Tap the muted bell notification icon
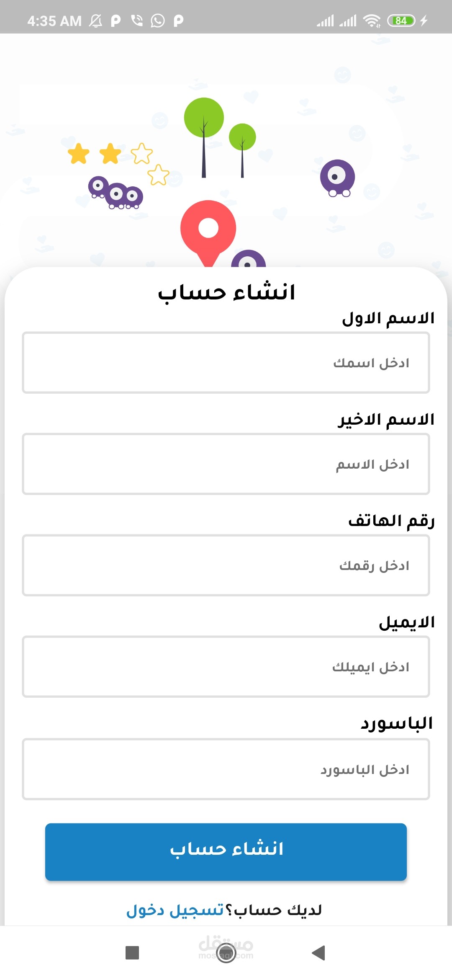Image resolution: width=452 pixels, height=980 pixels. pos(95,21)
